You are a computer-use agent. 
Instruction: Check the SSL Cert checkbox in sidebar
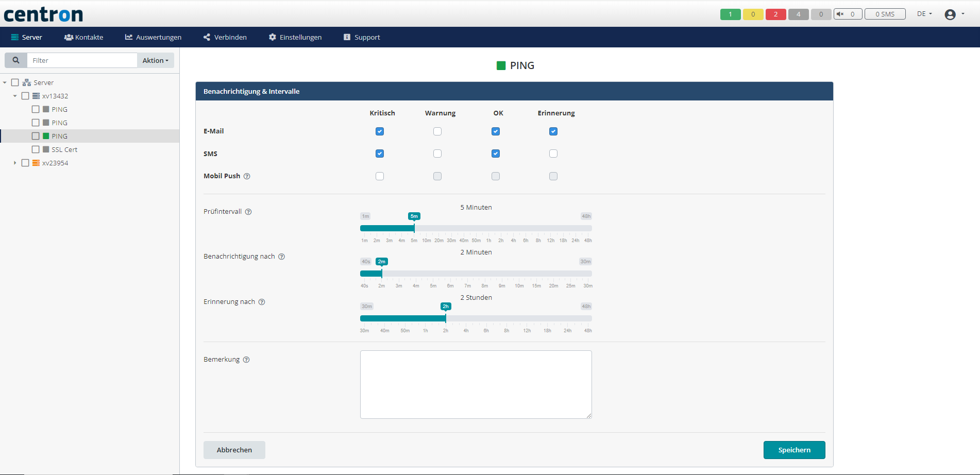point(36,149)
